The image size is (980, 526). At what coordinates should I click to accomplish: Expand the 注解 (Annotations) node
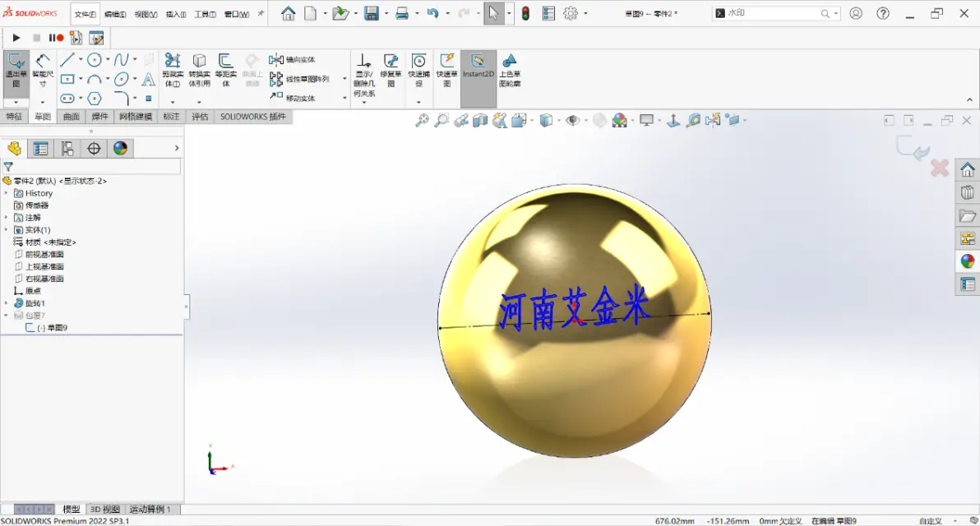click(x=7, y=218)
